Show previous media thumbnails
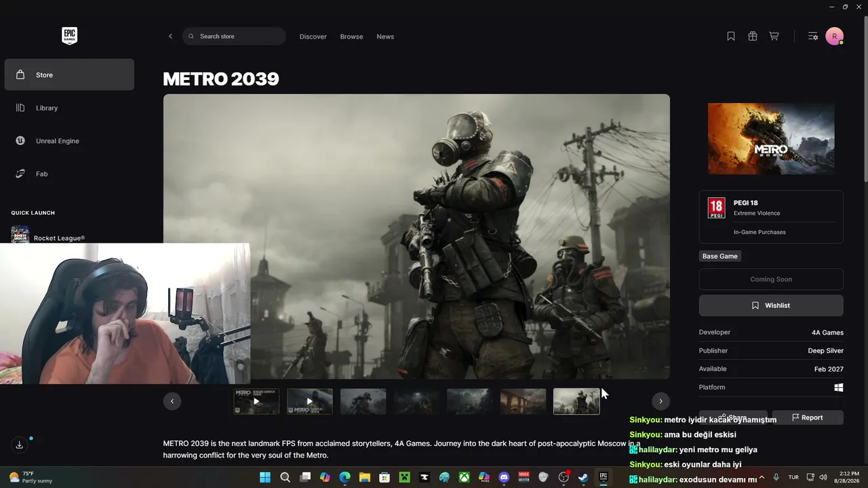This screenshot has width=868, height=488. (172, 401)
